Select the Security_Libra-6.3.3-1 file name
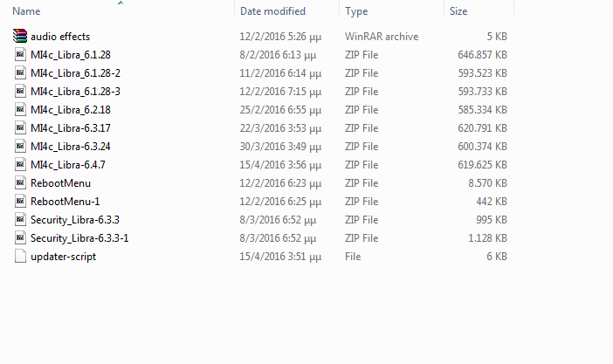 coord(79,238)
